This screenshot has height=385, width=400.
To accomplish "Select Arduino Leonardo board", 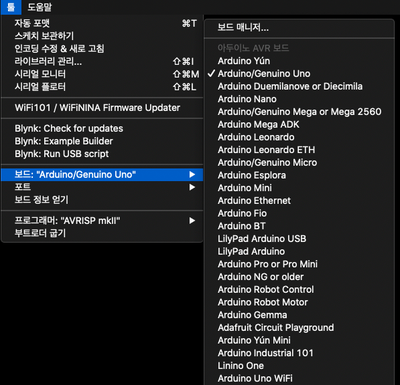I will (299, 137).
